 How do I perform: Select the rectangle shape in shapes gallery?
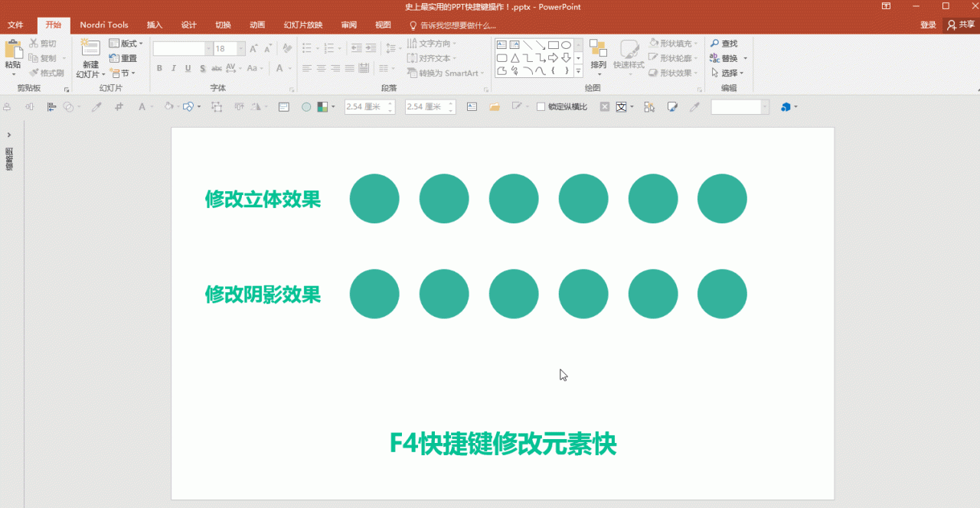click(553, 45)
